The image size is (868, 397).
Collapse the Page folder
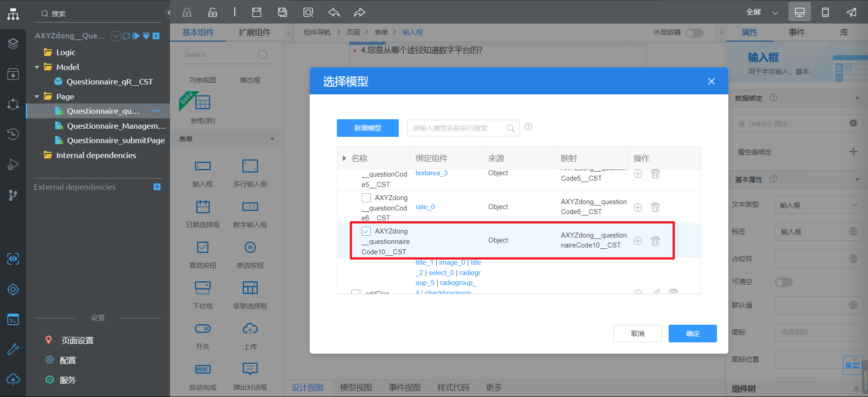pyautogui.click(x=37, y=97)
